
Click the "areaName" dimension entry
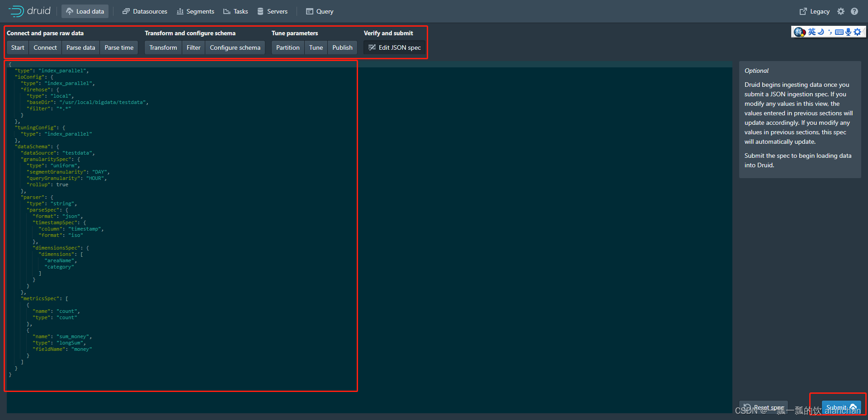[x=61, y=260]
